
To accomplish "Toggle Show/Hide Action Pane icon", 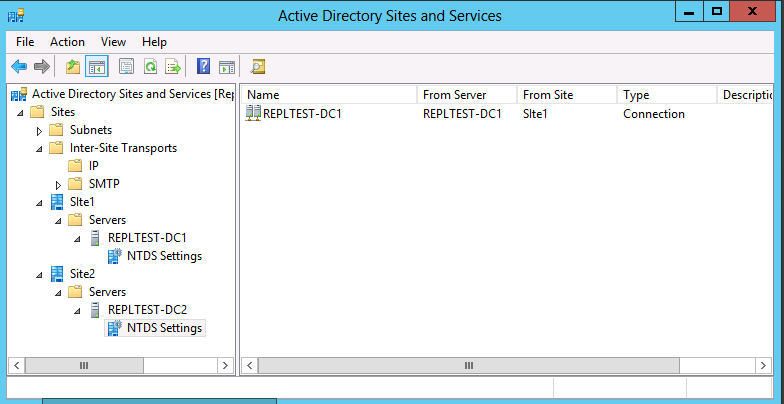I will (227, 66).
